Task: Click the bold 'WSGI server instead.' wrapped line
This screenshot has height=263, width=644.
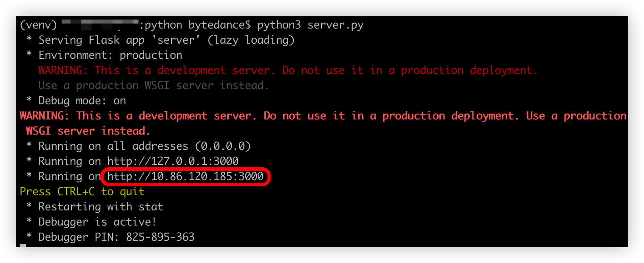Action: [88, 131]
